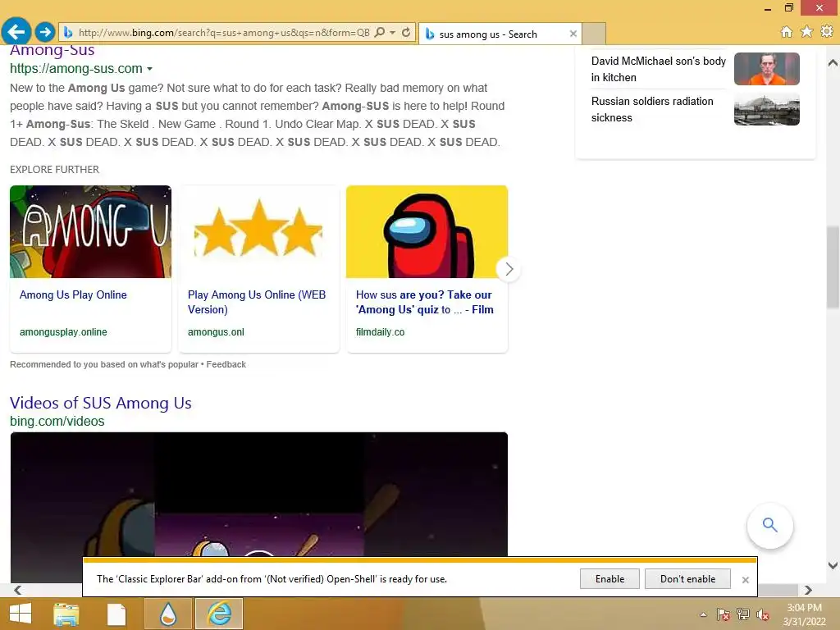Click the horizontal scrollbar right arrow
The width and height of the screenshot is (840, 630).
pos(808,590)
